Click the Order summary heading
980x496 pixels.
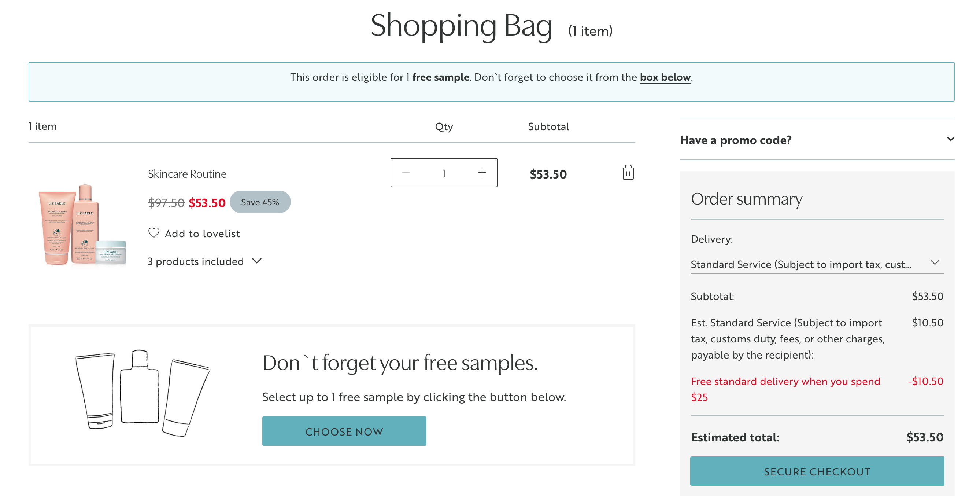[x=746, y=199]
